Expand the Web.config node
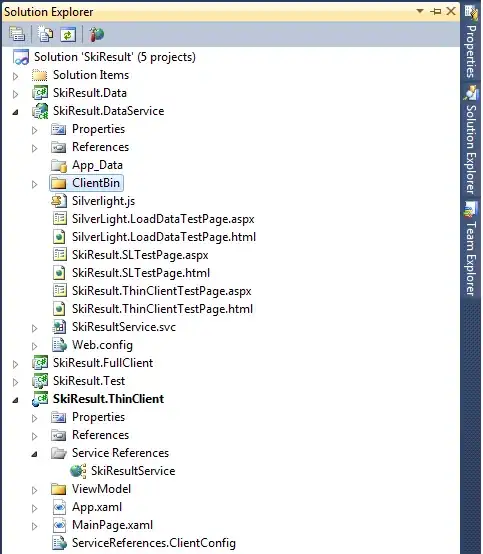Viewport: 483px width, 554px height. pyautogui.click(x=34, y=346)
